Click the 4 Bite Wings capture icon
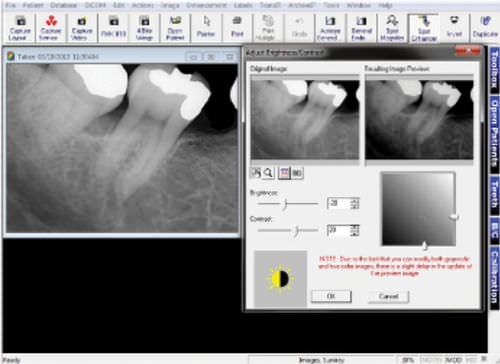This screenshot has height=364, width=500. click(144, 28)
